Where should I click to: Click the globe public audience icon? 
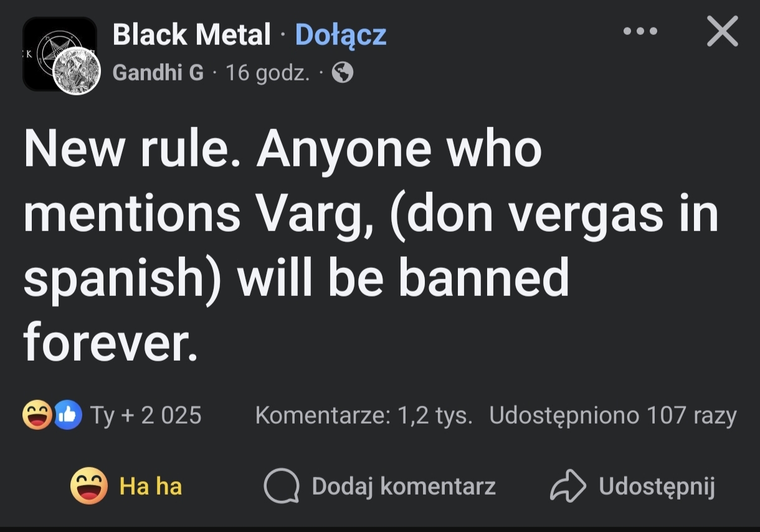[343, 74]
